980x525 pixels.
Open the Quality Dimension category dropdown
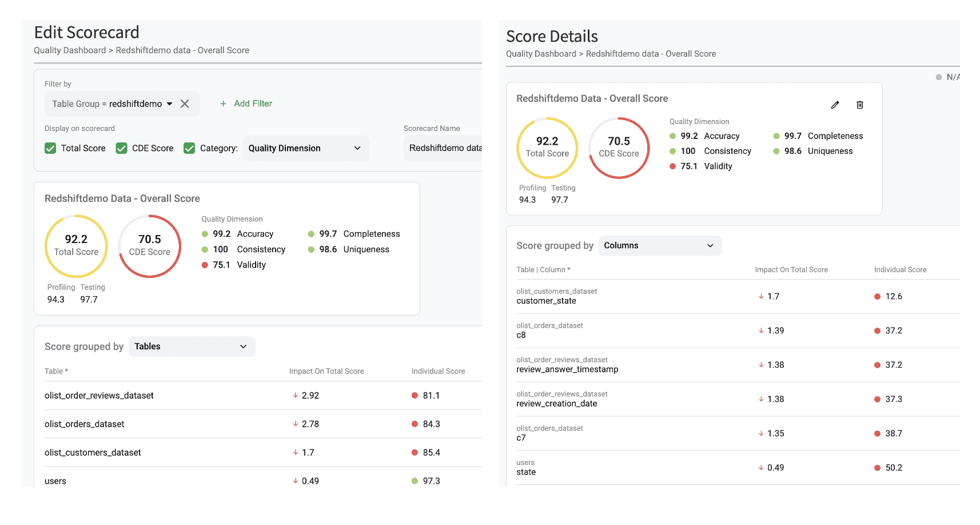coord(305,148)
